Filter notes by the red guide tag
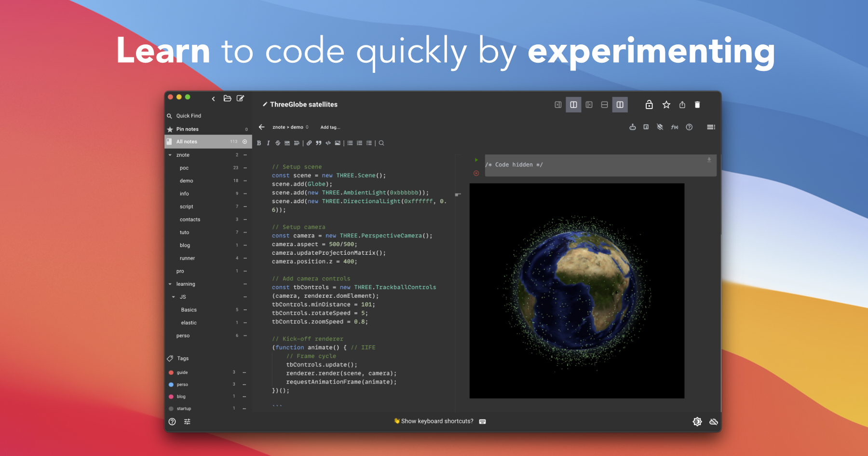Screen dimensions: 868x456 point(182,373)
